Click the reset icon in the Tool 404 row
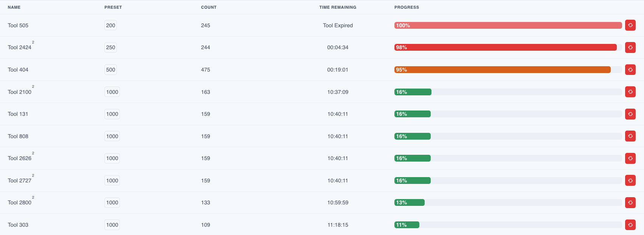This screenshot has width=644, height=235. 630,70
